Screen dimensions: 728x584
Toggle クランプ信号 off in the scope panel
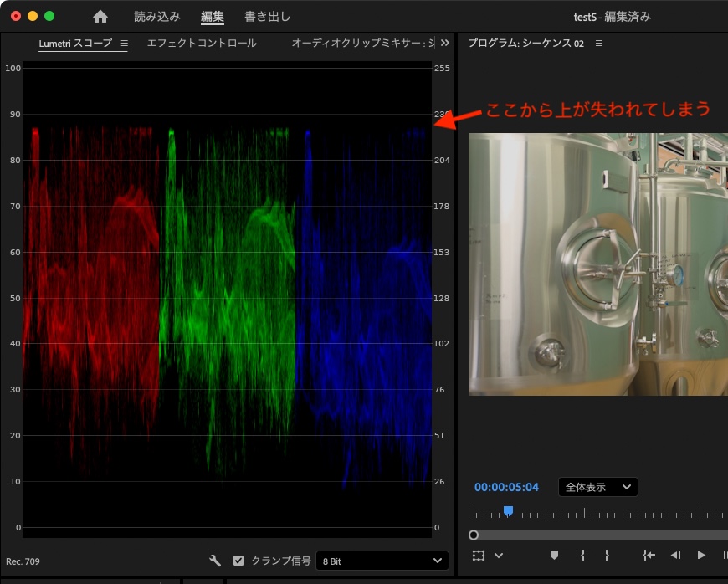(x=238, y=561)
